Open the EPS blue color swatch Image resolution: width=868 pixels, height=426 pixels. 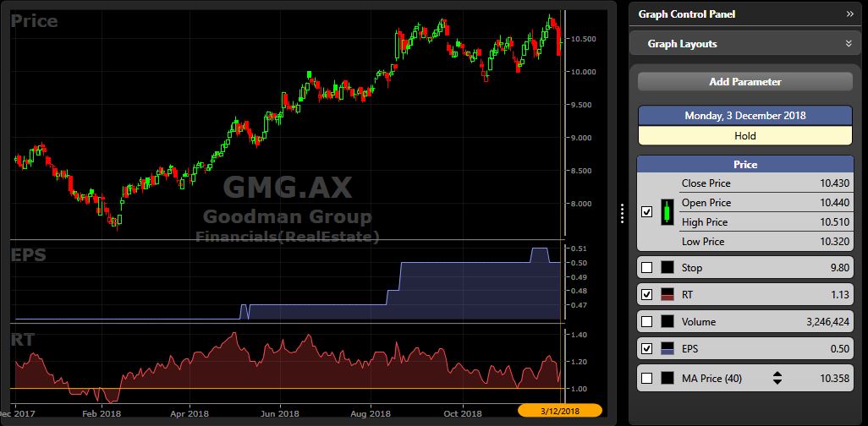(x=667, y=348)
